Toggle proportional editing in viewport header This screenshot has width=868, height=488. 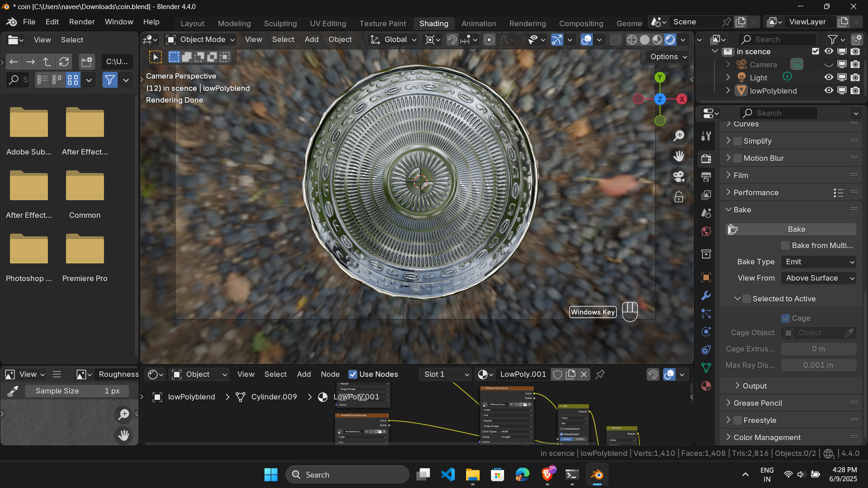click(489, 40)
